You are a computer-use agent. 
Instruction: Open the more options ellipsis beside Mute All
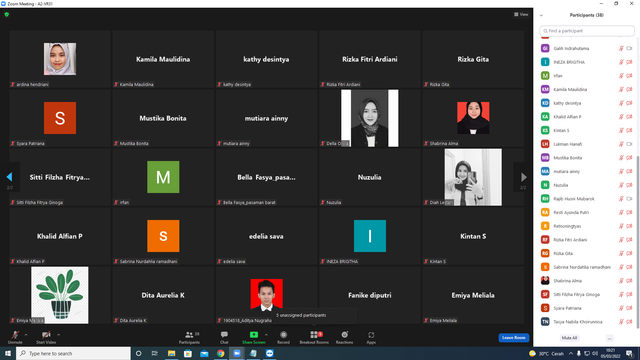point(609,338)
